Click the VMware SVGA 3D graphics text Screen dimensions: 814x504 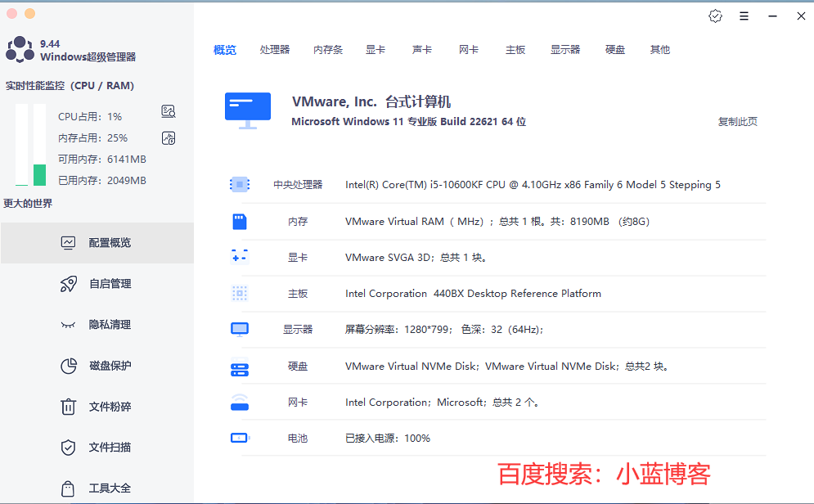pos(416,258)
